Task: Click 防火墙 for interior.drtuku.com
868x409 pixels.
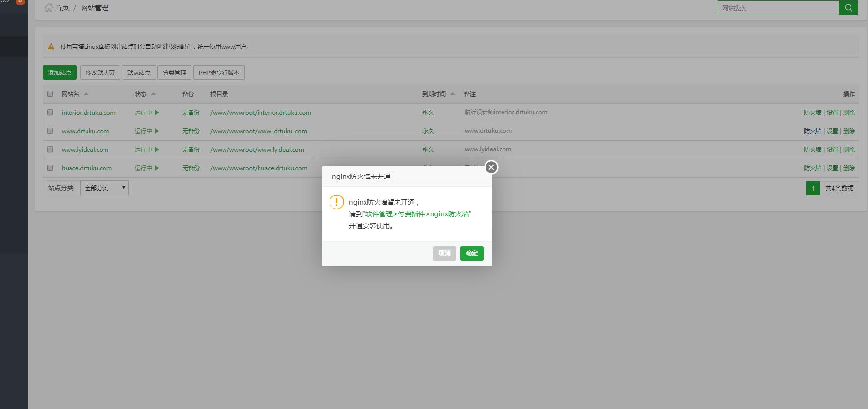Action: coord(813,112)
